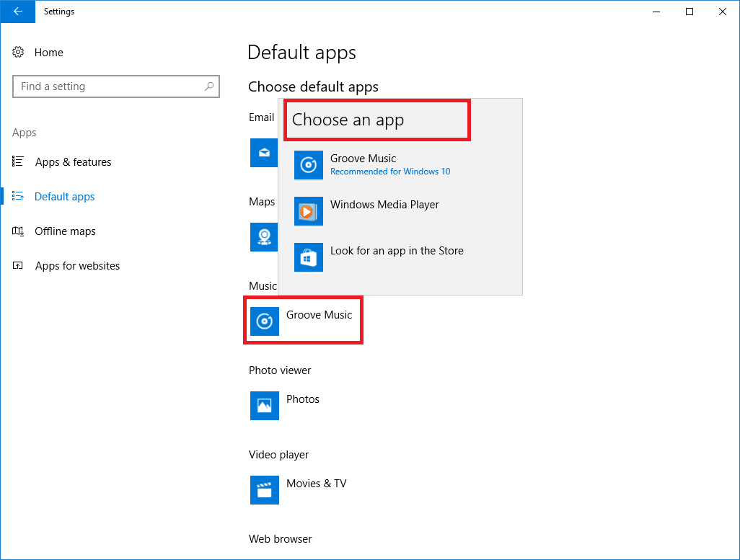
Task: Click the Movies & TV icon under Video player
Action: (x=264, y=490)
